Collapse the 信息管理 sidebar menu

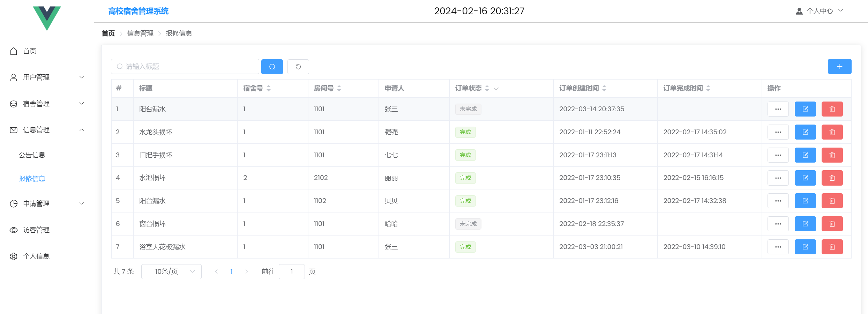47,130
